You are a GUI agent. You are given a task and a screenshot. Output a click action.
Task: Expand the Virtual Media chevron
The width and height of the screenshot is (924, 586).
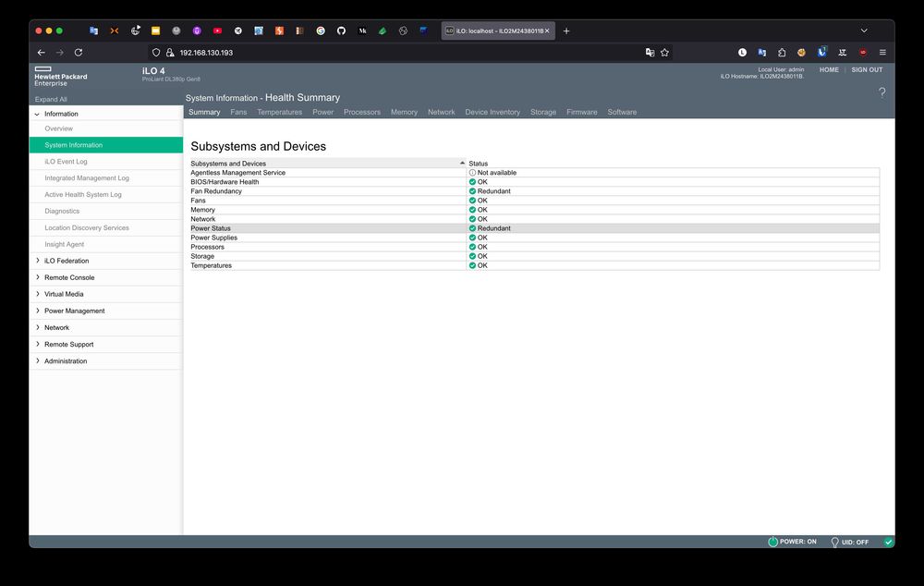pos(38,294)
